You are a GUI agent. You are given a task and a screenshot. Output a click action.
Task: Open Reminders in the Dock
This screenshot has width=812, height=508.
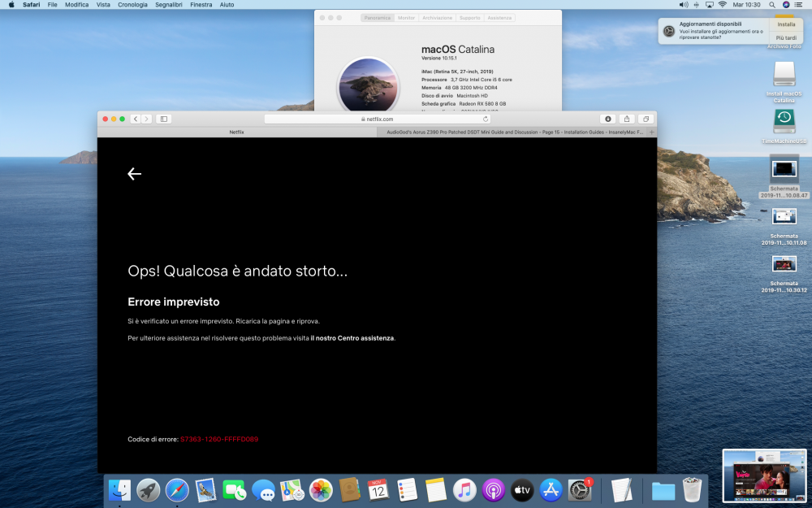tap(407, 489)
